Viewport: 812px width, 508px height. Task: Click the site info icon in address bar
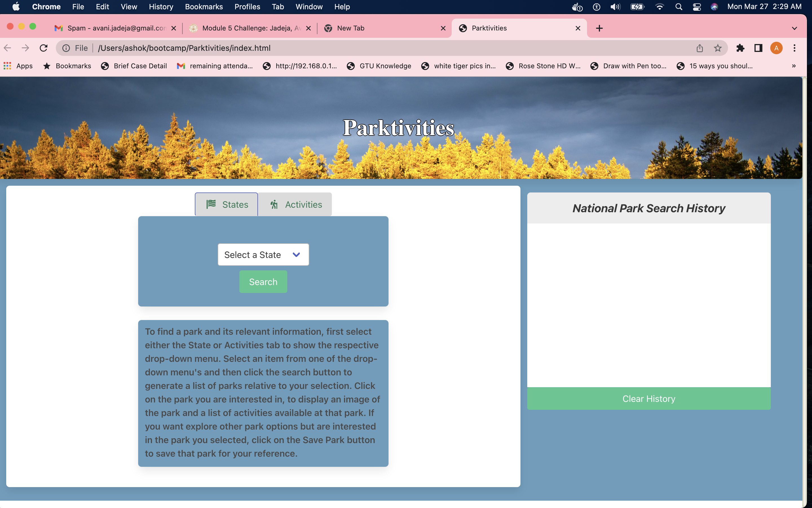tap(66, 48)
